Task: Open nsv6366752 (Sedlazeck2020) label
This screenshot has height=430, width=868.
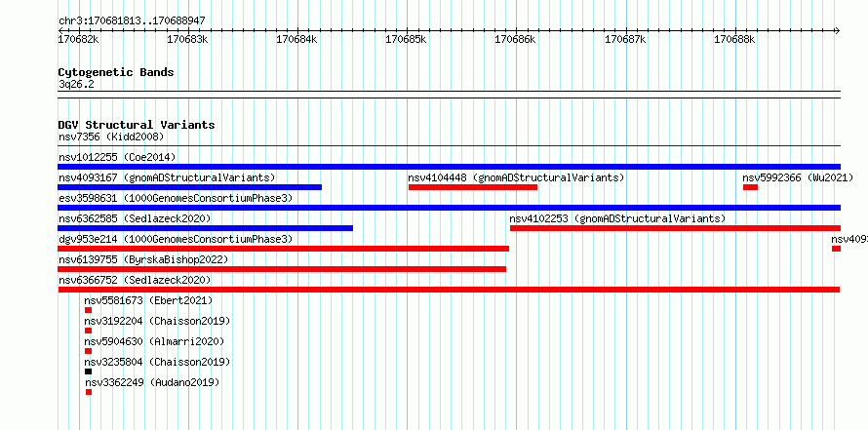Action: pos(135,280)
